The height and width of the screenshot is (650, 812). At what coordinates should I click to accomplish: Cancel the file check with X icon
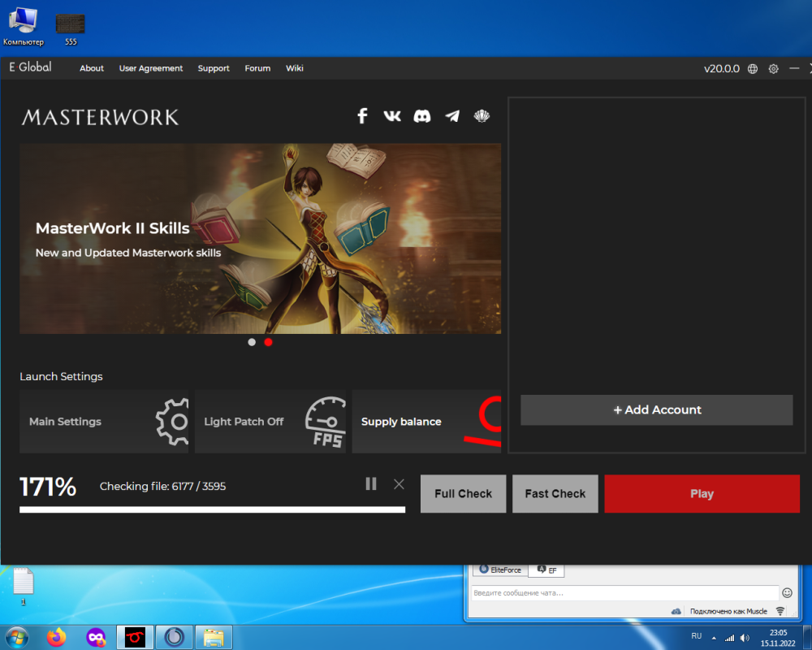(x=399, y=484)
